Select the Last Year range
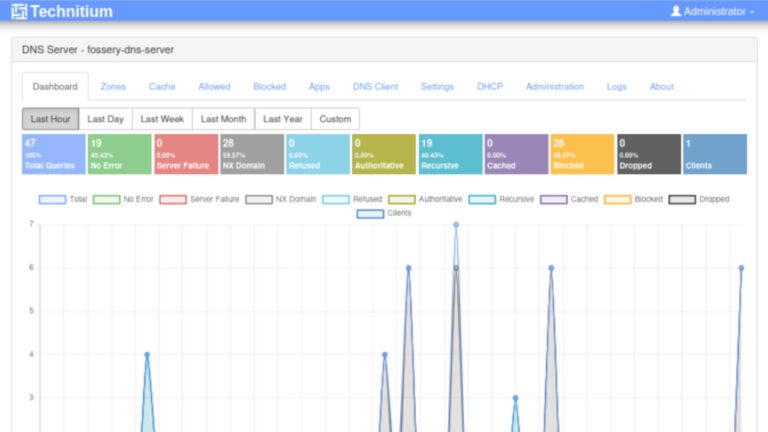768x432 pixels. tap(283, 119)
